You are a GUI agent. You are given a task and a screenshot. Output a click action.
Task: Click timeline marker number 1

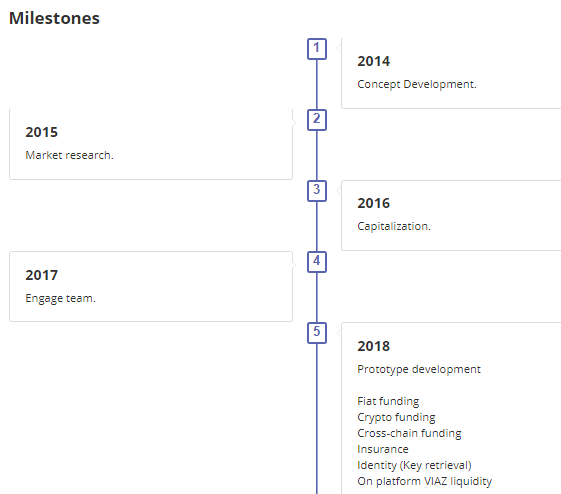pyautogui.click(x=317, y=49)
